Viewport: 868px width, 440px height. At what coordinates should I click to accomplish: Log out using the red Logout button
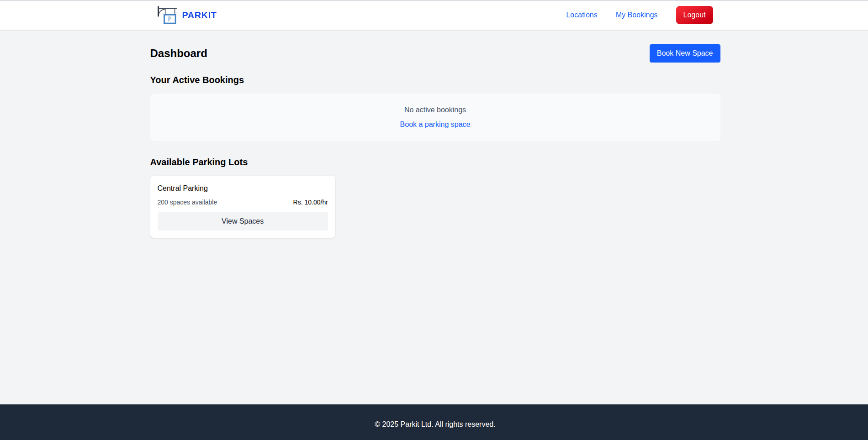[694, 15]
